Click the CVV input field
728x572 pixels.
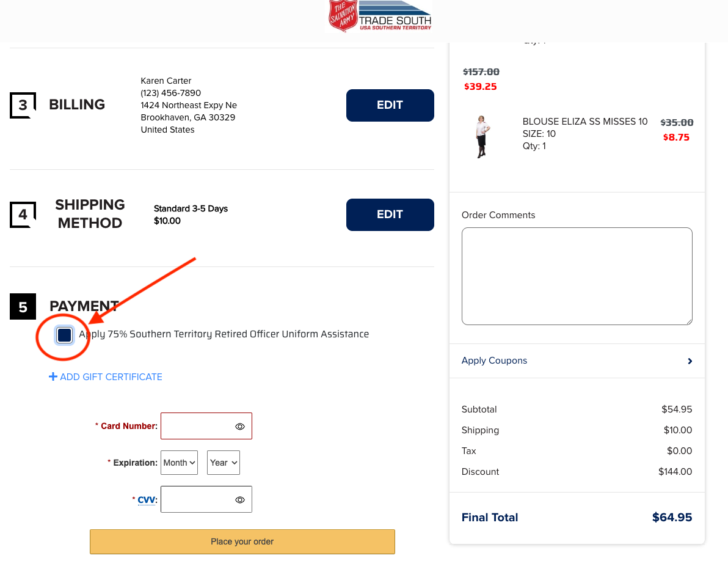coord(206,499)
